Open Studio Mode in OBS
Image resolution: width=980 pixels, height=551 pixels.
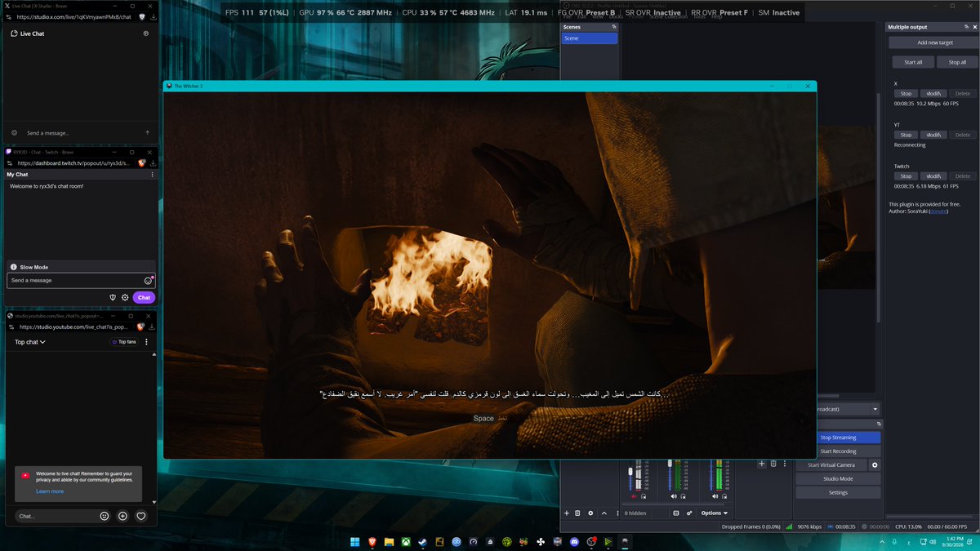pos(838,479)
